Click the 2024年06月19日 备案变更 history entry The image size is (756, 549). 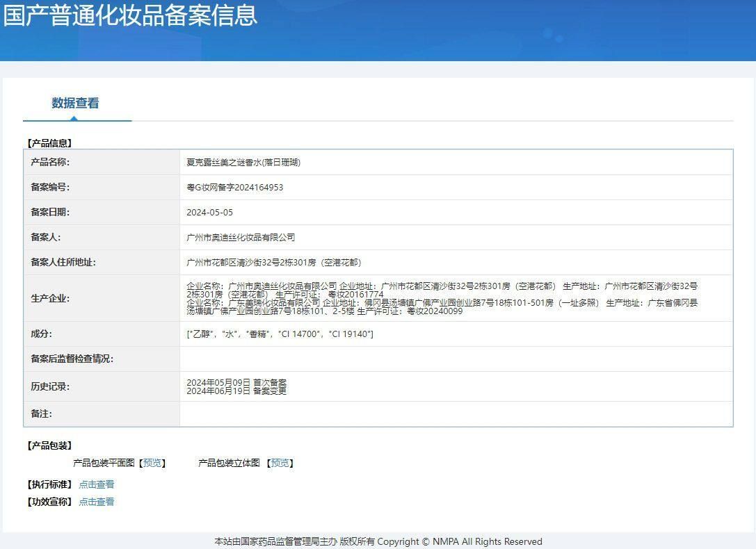236,391
